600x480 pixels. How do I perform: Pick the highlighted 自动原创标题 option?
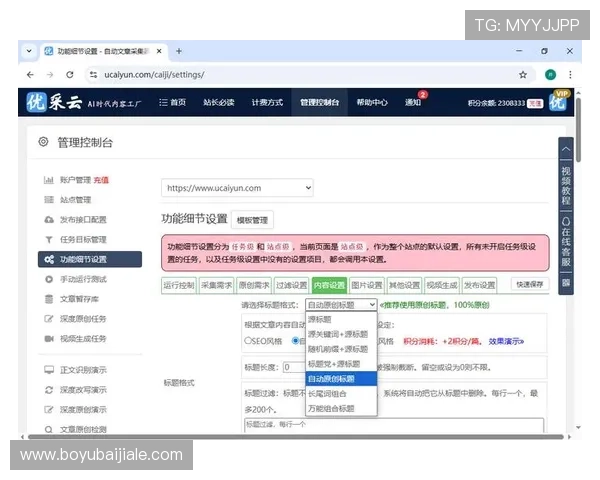coord(341,379)
